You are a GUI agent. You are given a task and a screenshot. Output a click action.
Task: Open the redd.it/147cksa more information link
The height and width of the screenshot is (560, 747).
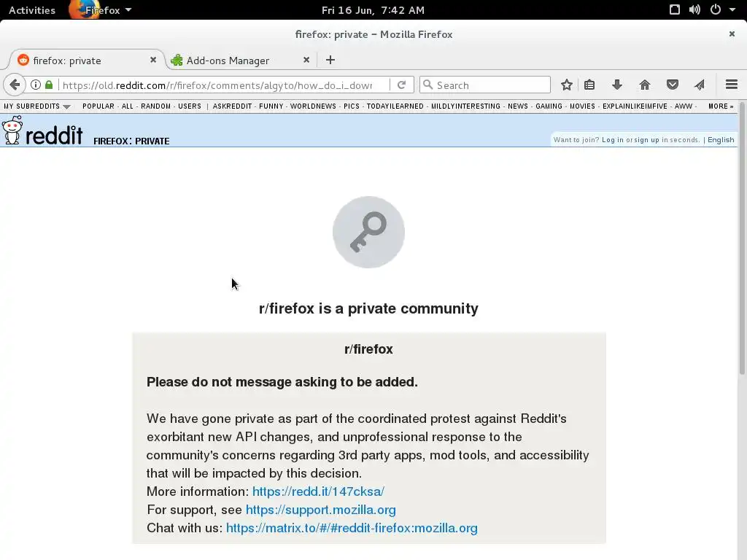[318, 491]
